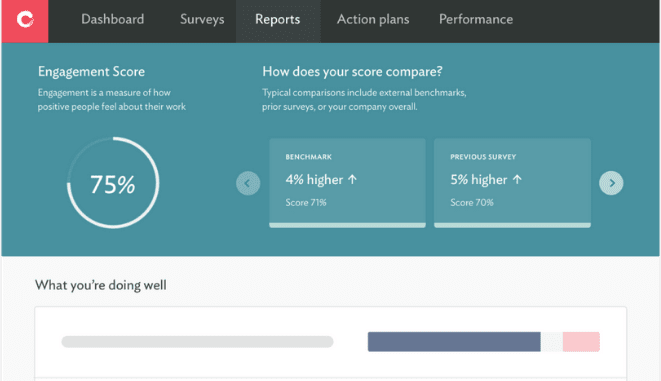Go to the Surveys tab
This screenshot has width=661, height=381.
[202, 19]
